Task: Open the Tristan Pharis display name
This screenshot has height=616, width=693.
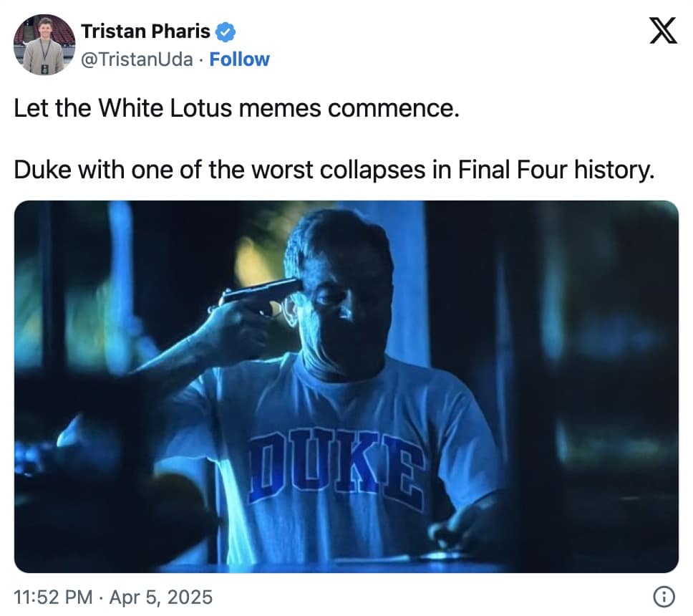Action: pyautogui.click(x=145, y=32)
